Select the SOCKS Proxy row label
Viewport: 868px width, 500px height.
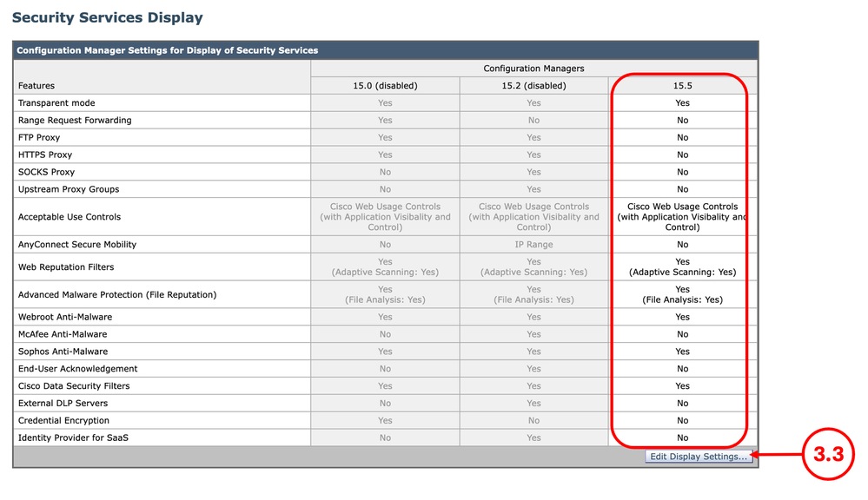46,172
